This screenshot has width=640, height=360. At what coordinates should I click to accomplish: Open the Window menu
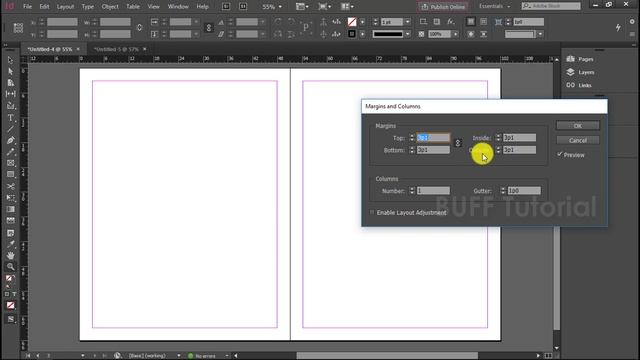178,7
